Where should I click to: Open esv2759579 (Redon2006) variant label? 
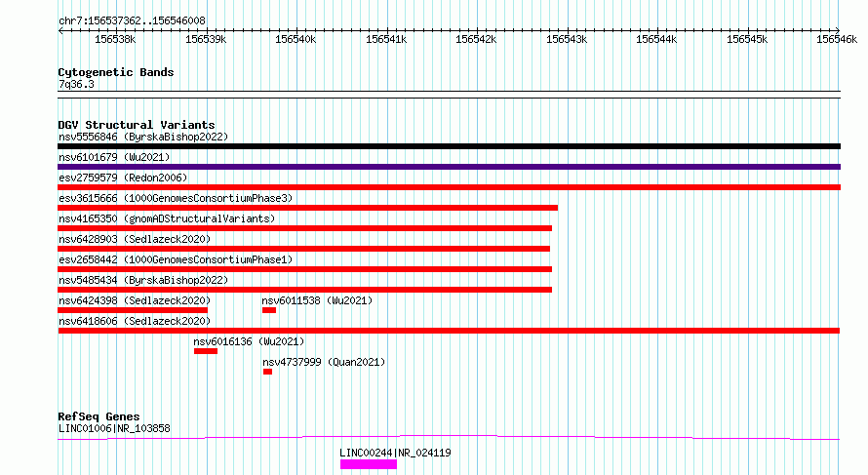pyautogui.click(x=123, y=178)
